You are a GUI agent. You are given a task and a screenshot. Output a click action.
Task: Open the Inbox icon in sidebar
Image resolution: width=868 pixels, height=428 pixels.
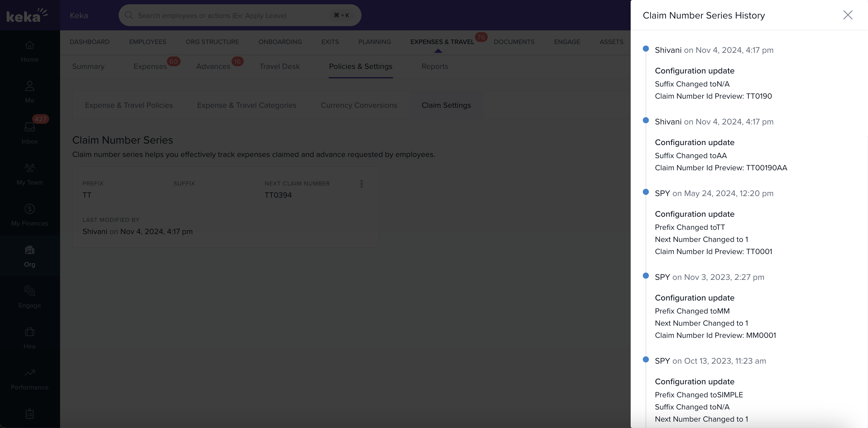click(x=30, y=127)
